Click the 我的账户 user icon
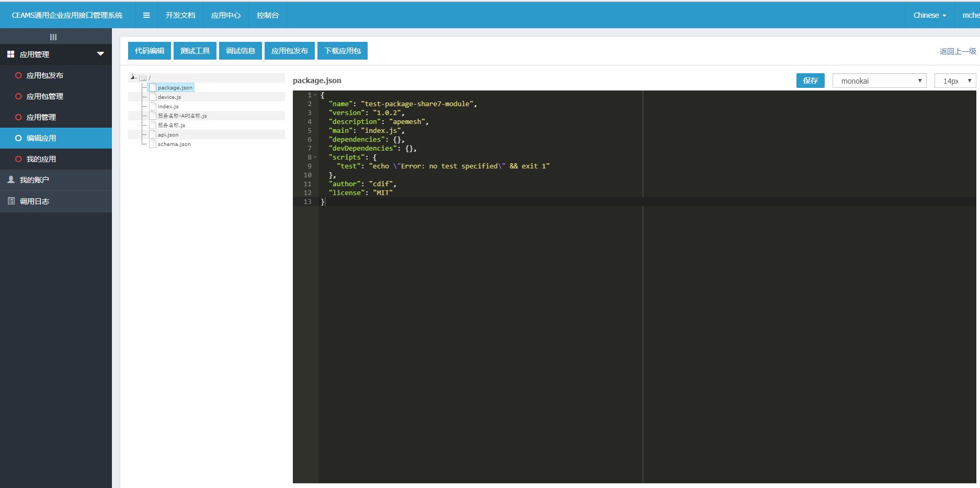Image resolution: width=980 pixels, height=488 pixels. 11,179
